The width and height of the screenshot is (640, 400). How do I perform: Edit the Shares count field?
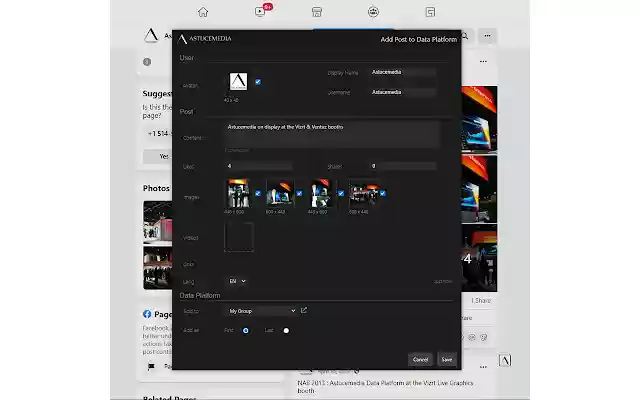coord(402,166)
